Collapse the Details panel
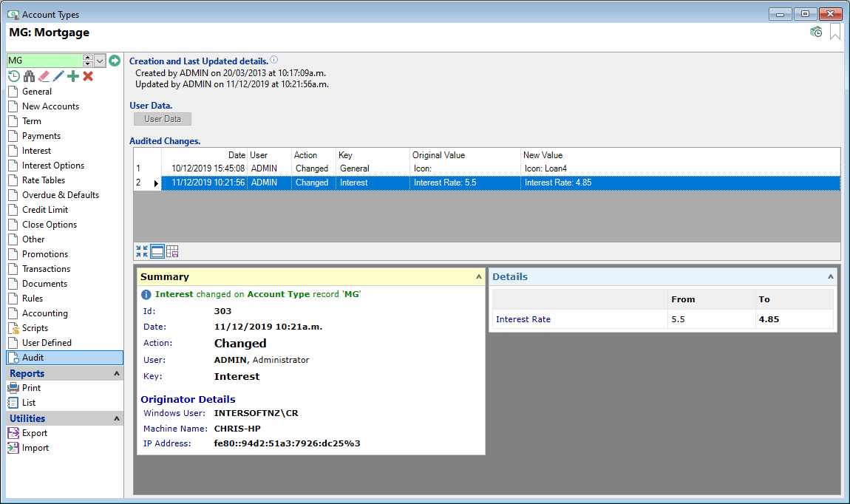This screenshot has width=850, height=504. (x=831, y=276)
